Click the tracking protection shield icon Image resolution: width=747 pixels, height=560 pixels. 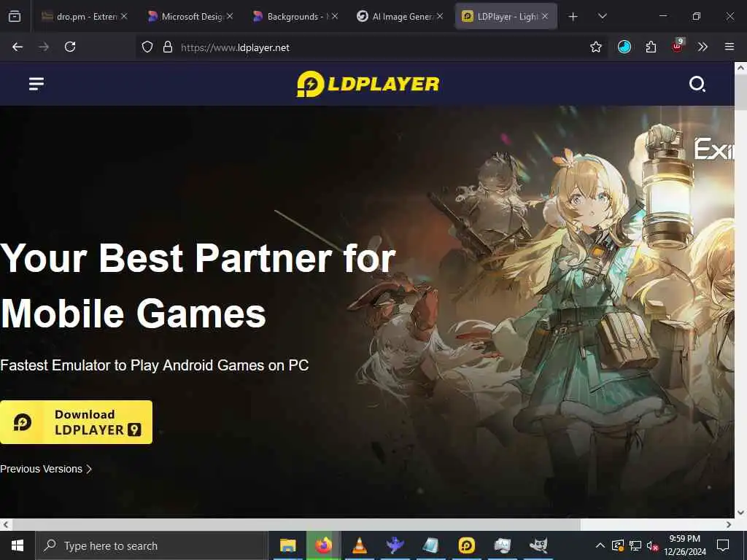click(x=147, y=47)
